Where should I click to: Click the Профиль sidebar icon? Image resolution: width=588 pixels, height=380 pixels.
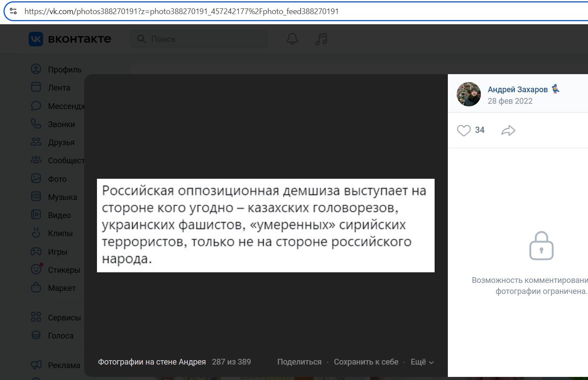tap(36, 69)
